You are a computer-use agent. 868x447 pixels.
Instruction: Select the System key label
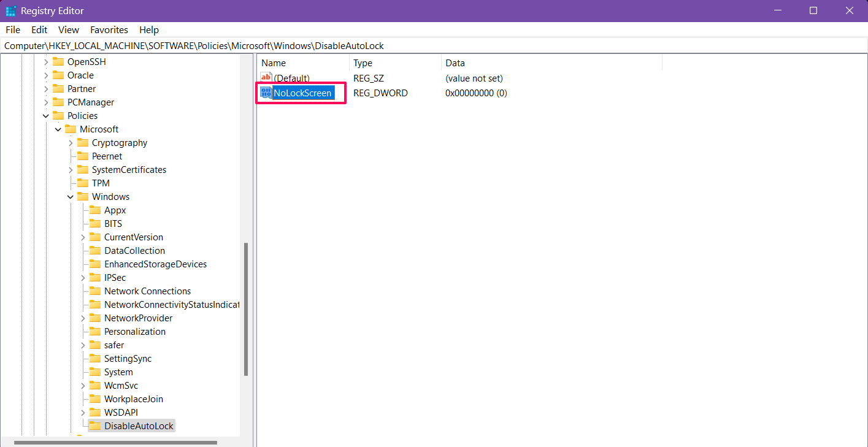(x=118, y=372)
